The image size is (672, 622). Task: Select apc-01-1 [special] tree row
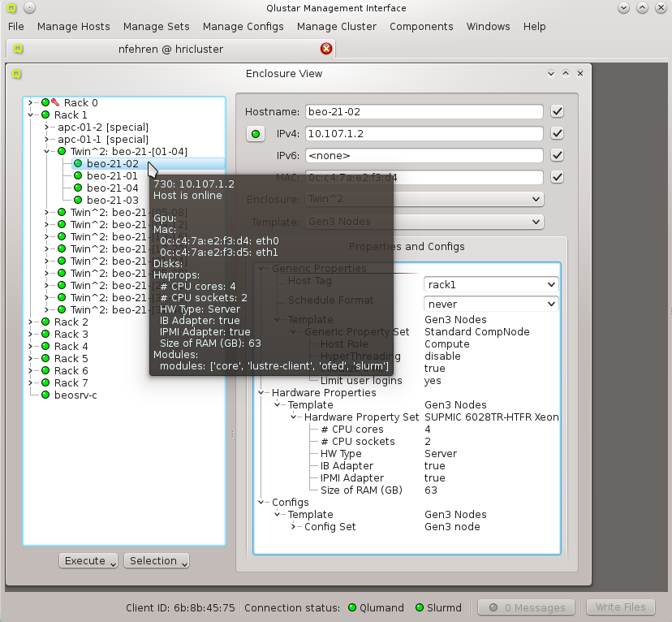(x=103, y=140)
